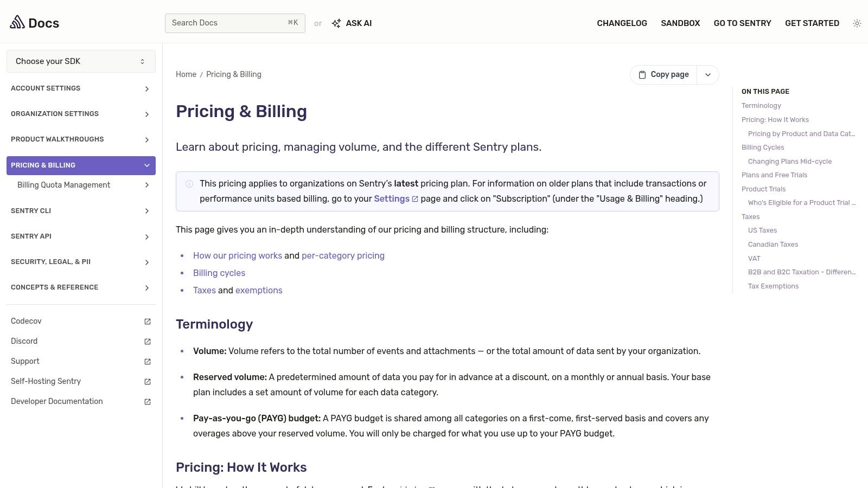The image size is (868, 488).
Task: Click the clipboard icon in Copy page
Action: point(642,75)
